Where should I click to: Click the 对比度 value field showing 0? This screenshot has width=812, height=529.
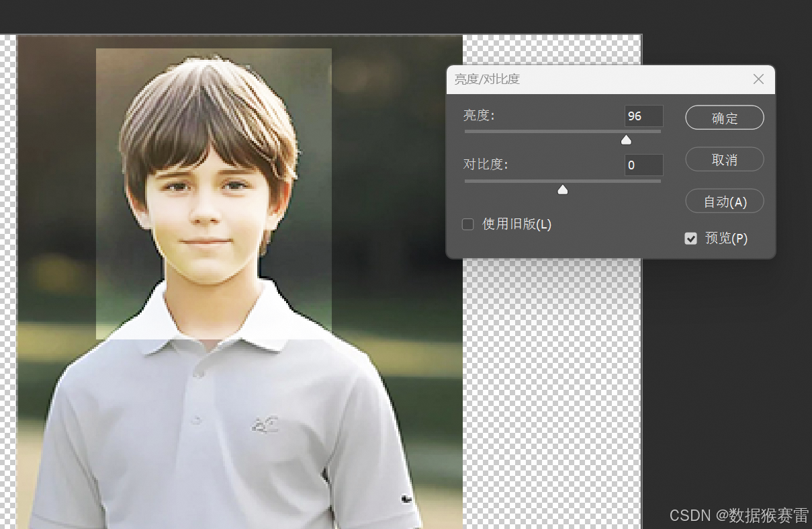(x=644, y=165)
